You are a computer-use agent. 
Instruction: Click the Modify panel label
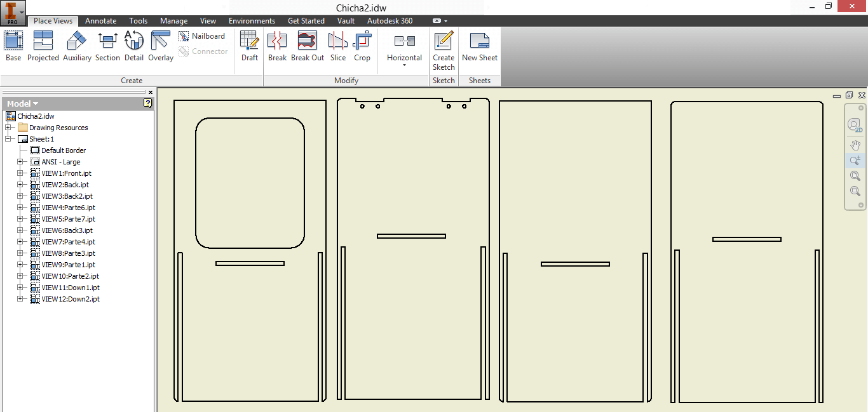click(x=346, y=81)
